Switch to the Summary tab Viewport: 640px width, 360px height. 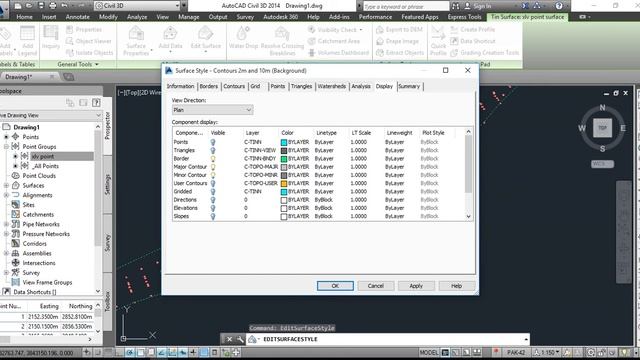409,86
